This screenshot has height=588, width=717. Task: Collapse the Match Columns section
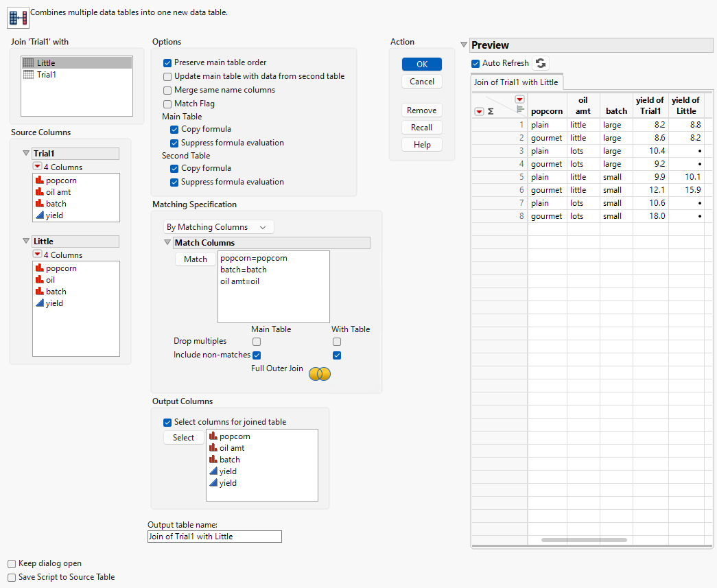168,243
